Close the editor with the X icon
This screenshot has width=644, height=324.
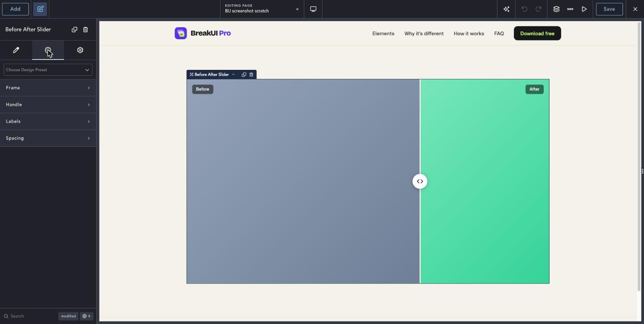click(635, 9)
